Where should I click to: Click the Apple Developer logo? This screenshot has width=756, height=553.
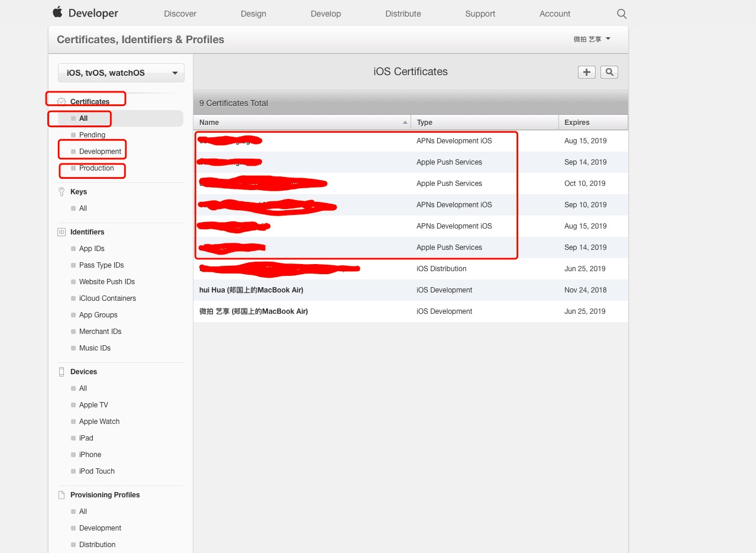85,13
